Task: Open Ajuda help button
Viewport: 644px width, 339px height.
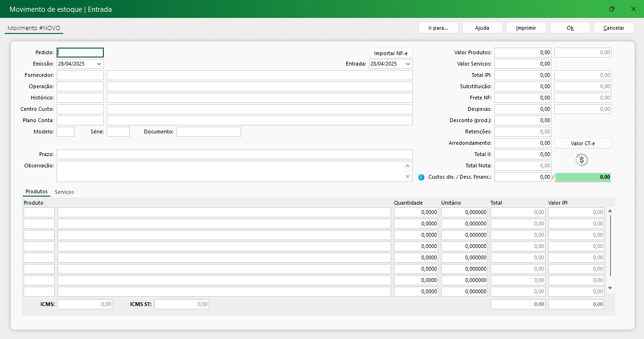Action: point(482,28)
